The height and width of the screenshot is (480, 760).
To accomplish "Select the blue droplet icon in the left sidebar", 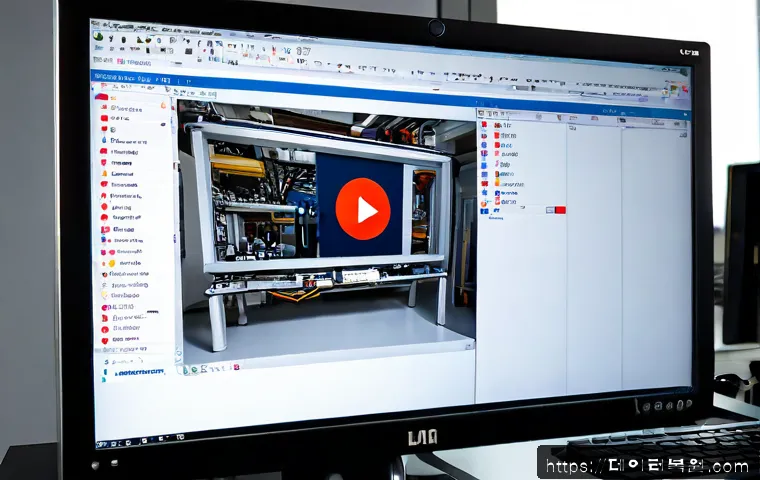I will pos(104,140).
